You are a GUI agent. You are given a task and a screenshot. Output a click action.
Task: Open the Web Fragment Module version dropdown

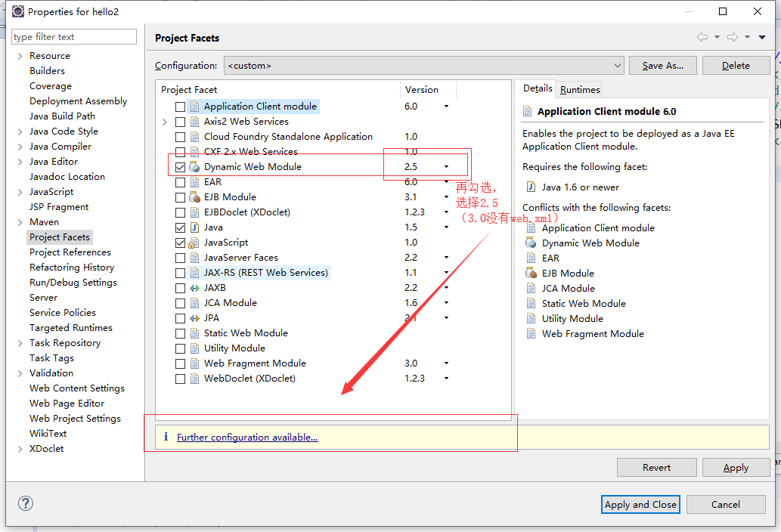pos(446,363)
